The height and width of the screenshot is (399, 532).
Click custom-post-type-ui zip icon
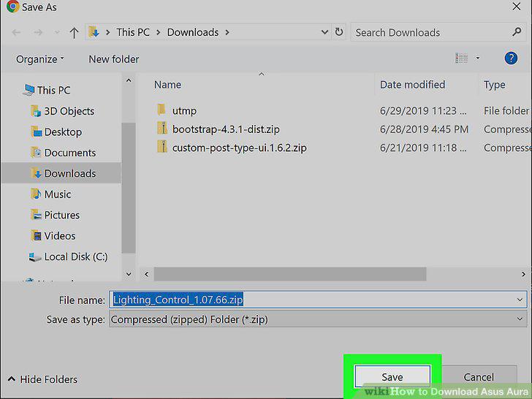click(162, 147)
